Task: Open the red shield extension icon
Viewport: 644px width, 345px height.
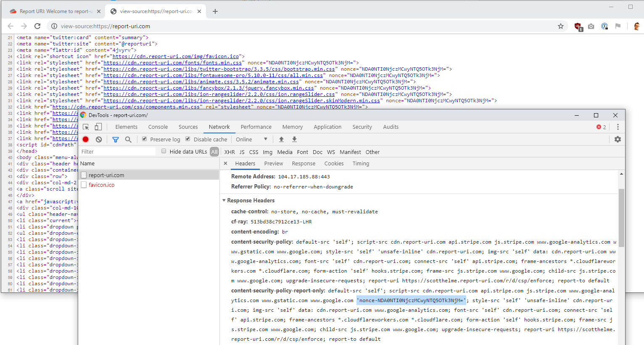Action: pos(578,27)
